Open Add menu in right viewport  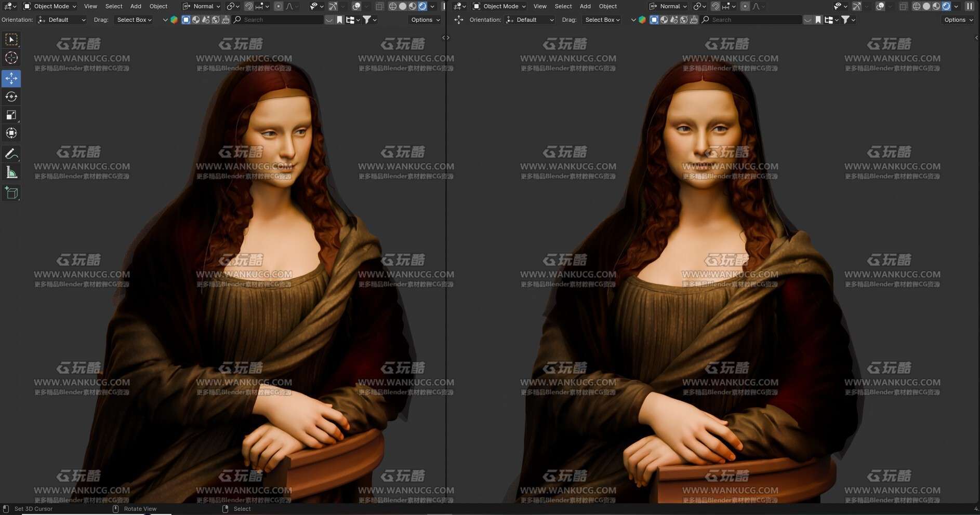(585, 6)
